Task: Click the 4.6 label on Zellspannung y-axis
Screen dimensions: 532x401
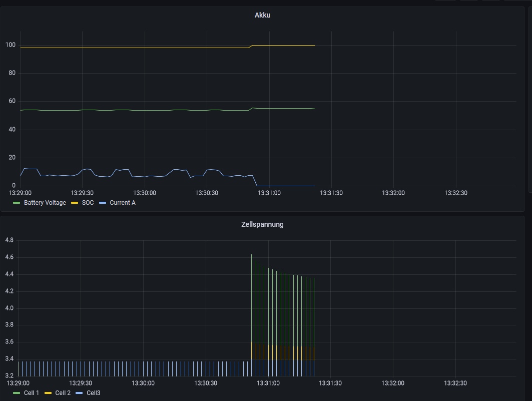Action: (9, 257)
